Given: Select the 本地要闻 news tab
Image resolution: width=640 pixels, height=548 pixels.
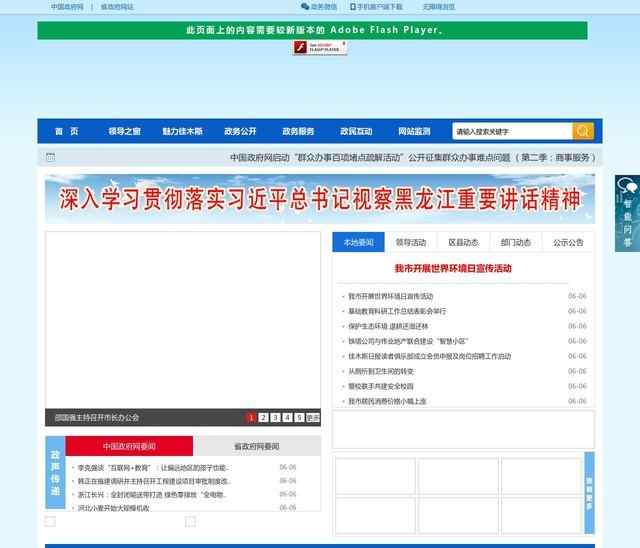Looking at the screenshot, I should coord(358,242).
